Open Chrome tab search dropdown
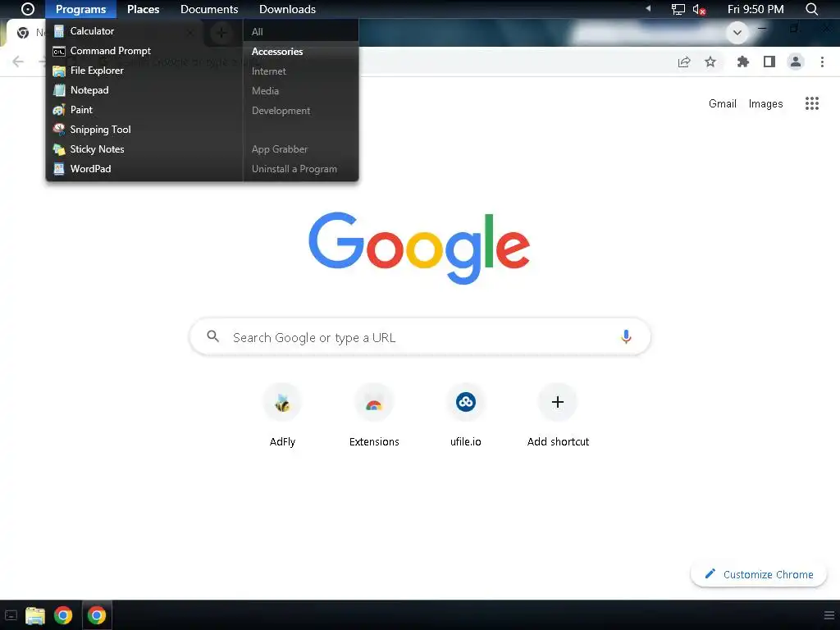Screen dimensions: 840x630 point(737,33)
